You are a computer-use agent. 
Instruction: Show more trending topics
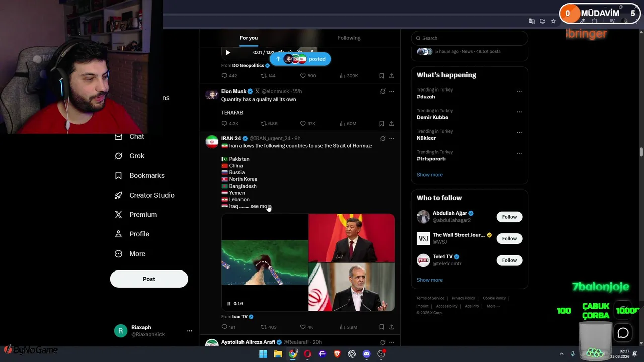click(430, 175)
